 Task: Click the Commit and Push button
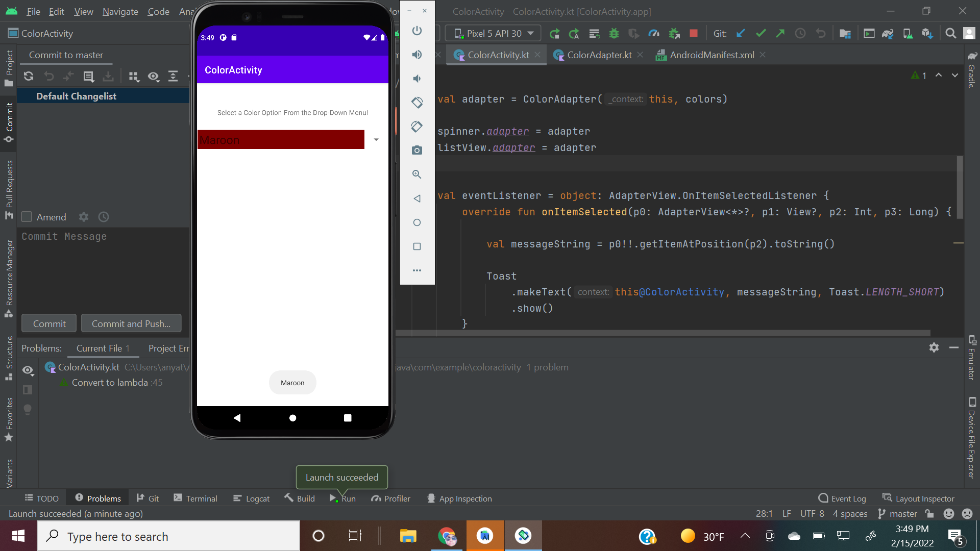(131, 323)
